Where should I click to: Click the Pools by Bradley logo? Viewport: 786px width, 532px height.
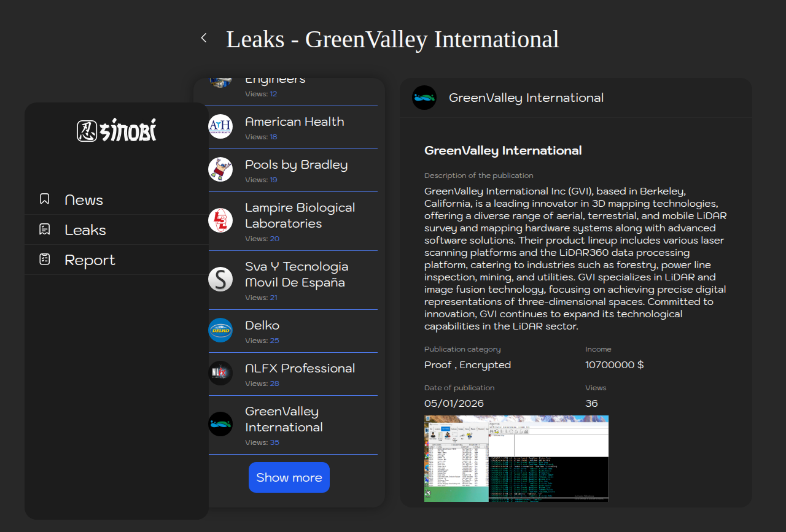coord(220,169)
